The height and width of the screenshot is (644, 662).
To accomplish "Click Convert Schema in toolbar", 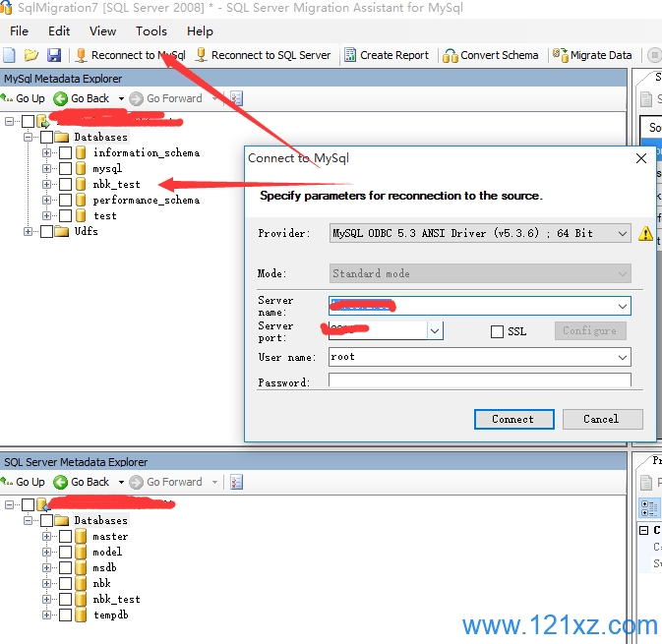I will point(491,55).
